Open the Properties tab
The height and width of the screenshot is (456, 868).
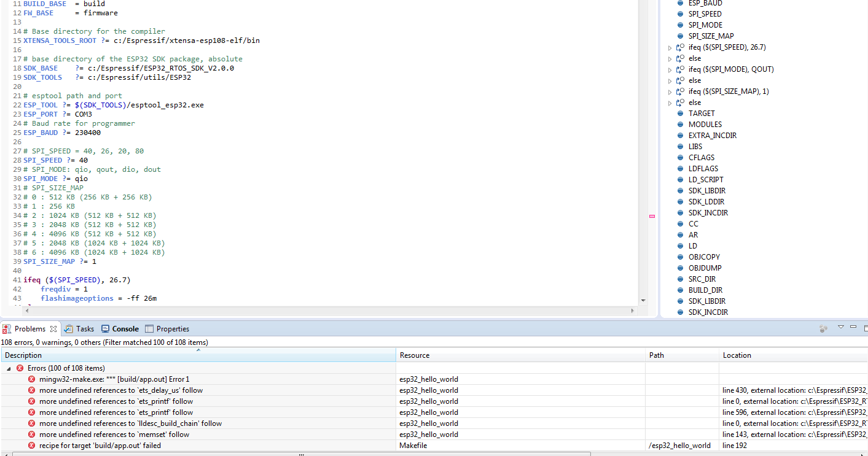coord(167,329)
